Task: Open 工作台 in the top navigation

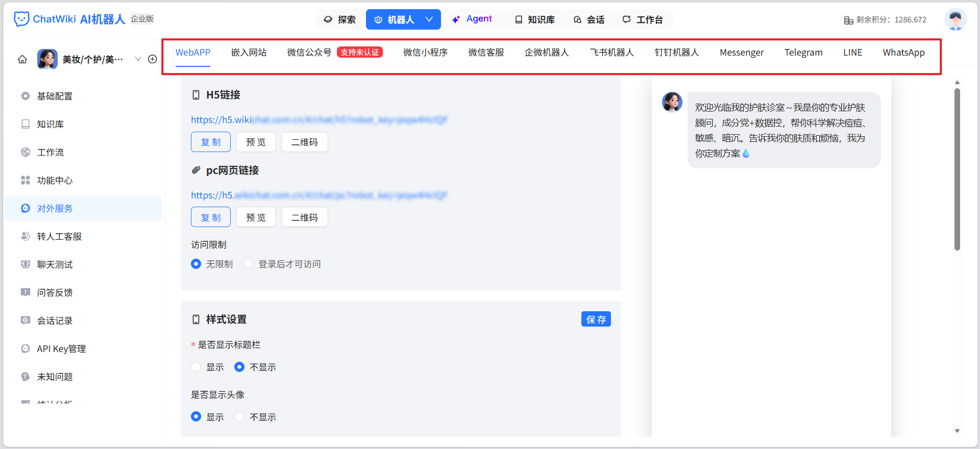Action: coord(643,19)
